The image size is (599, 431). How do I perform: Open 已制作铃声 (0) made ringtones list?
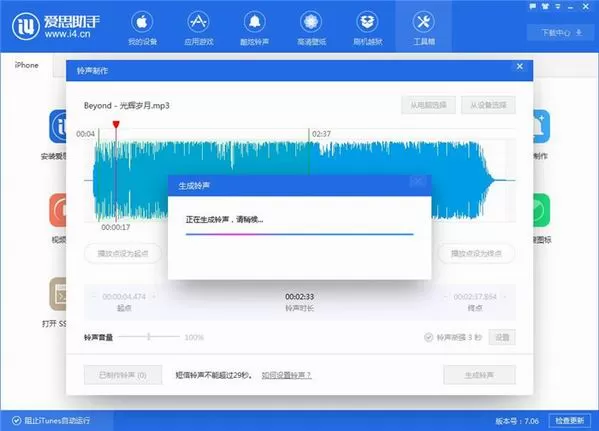pos(123,375)
